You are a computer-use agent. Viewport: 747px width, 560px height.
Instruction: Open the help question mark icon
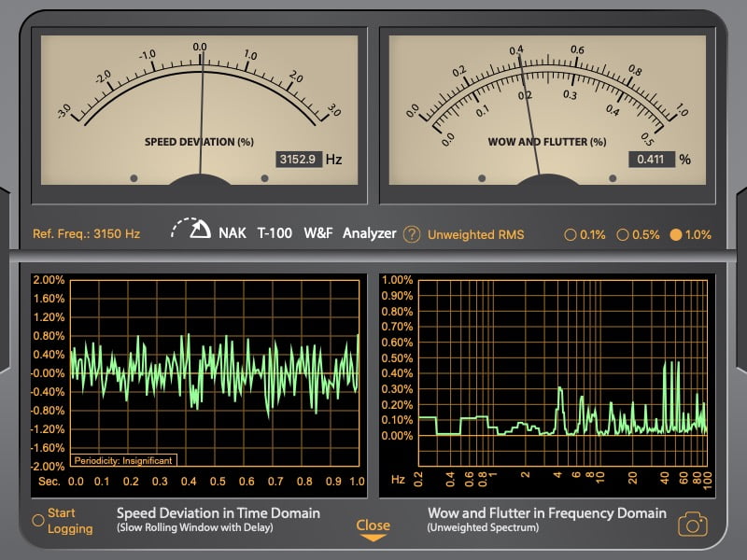pos(412,234)
